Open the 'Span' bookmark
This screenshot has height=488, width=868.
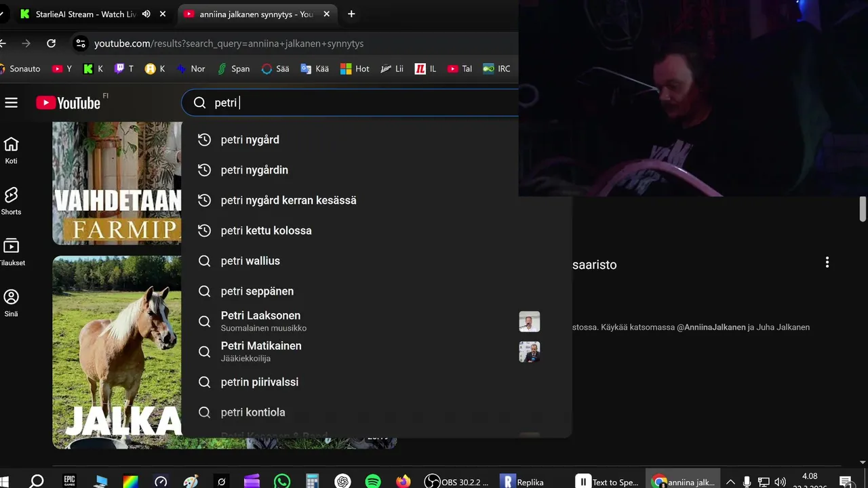click(x=233, y=68)
